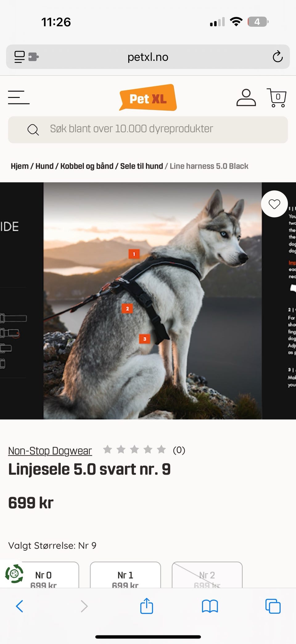Open the user account icon
The height and width of the screenshot is (644, 296).
coord(246,98)
